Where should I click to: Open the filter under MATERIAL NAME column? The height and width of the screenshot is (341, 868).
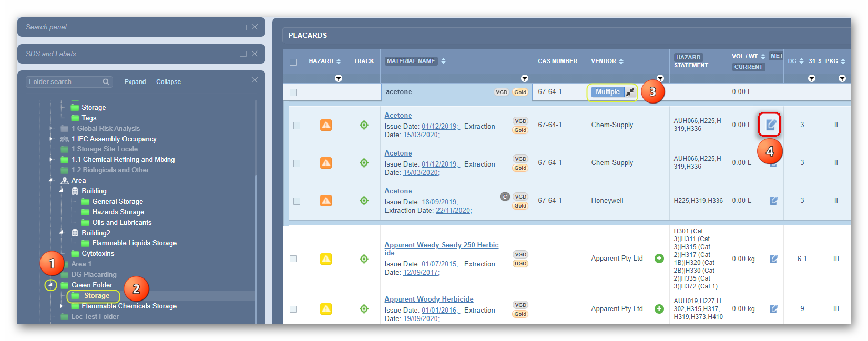coord(525,78)
